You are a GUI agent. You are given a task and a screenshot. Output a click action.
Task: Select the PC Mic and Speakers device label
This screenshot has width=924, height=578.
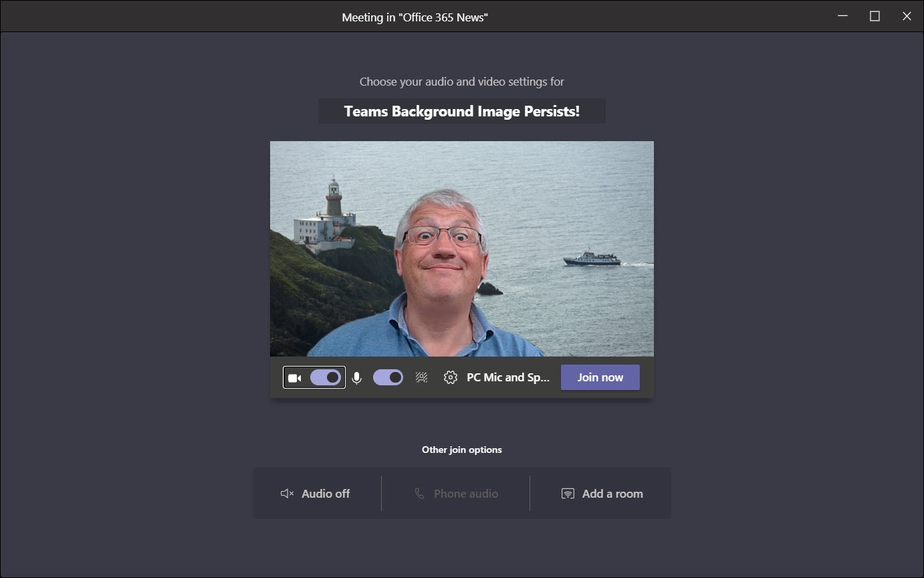point(507,377)
